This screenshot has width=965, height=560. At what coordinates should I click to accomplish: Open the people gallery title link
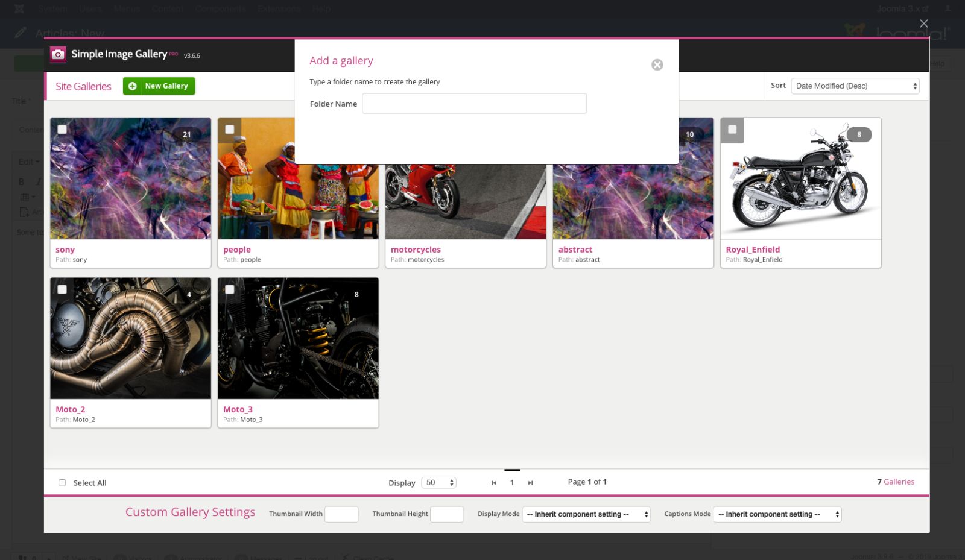pyautogui.click(x=237, y=250)
